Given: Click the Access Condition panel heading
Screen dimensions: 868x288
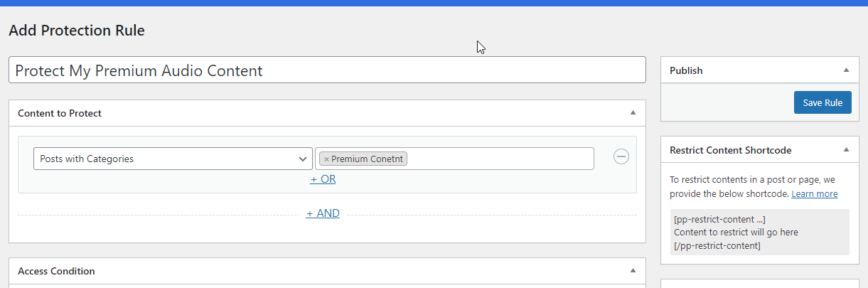Looking at the screenshot, I should [x=56, y=271].
